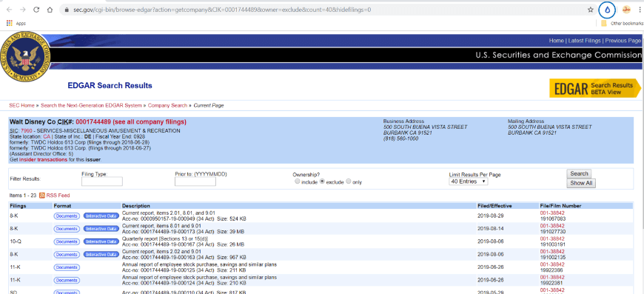Open file number 001-38842 above 191027730
This screenshot has height=294, width=644.
click(552, 226)
